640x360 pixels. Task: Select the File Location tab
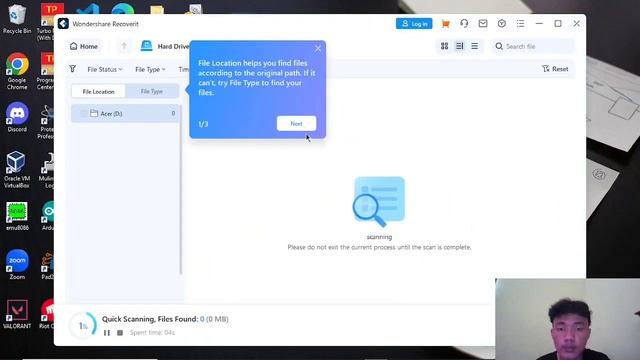tap(98, 91)
